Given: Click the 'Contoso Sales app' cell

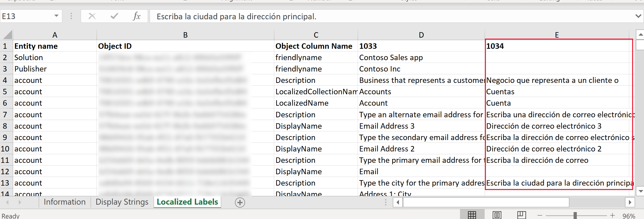Looking at the screenshot, I should tap(421, 57).
